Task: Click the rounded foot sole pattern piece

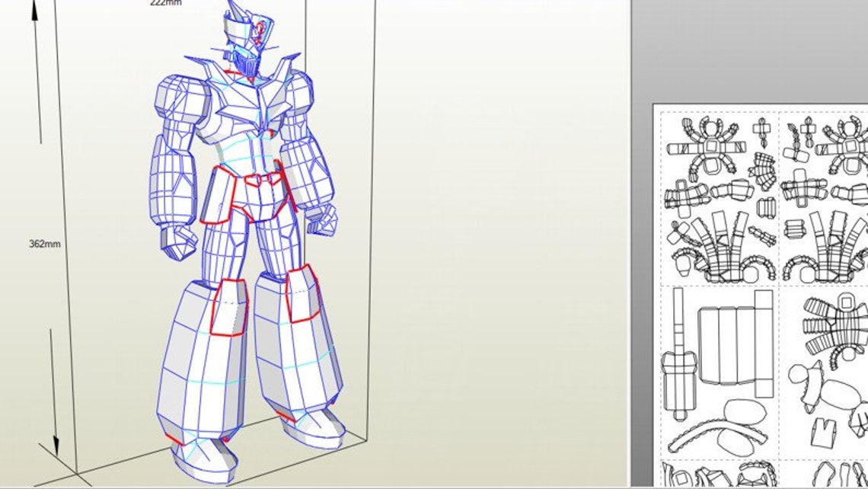Action: tap(745, 411)
